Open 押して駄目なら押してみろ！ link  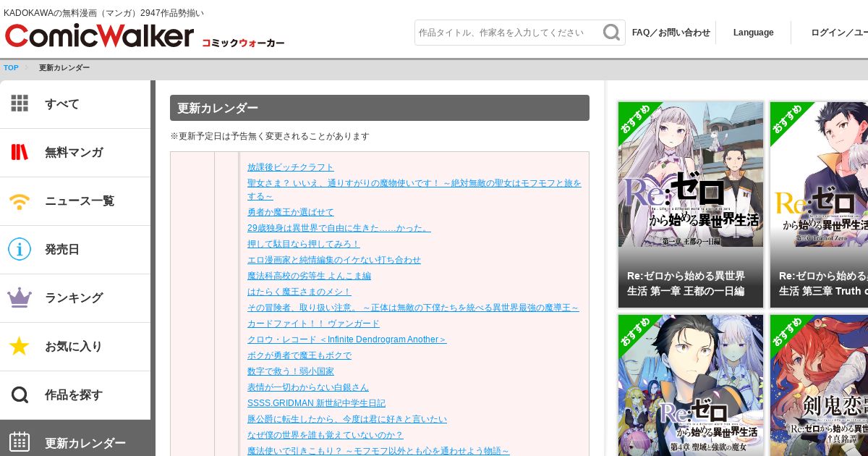tap(303, 244)
